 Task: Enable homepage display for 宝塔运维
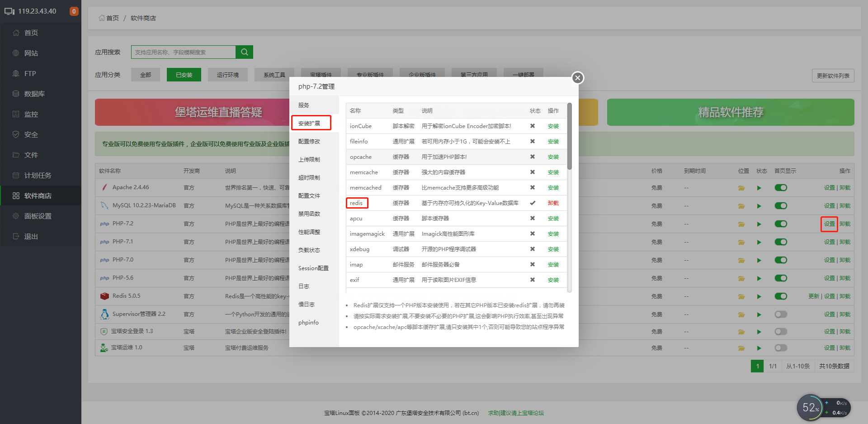click(781, 348)
